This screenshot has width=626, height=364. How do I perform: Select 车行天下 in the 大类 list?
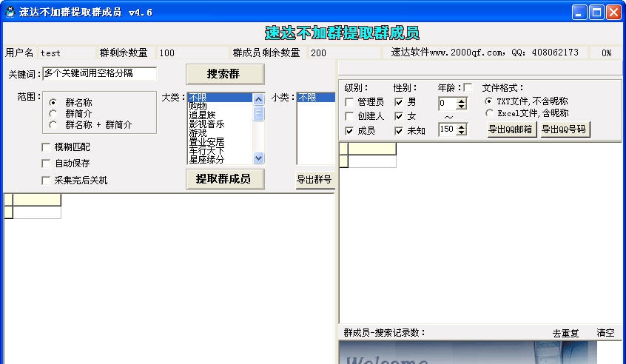(x=220, y=150)
